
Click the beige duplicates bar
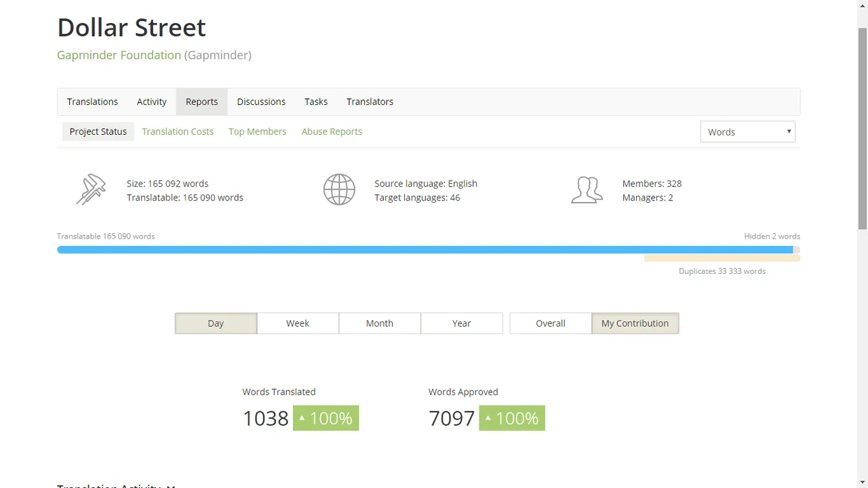click(x=722, y=258)
